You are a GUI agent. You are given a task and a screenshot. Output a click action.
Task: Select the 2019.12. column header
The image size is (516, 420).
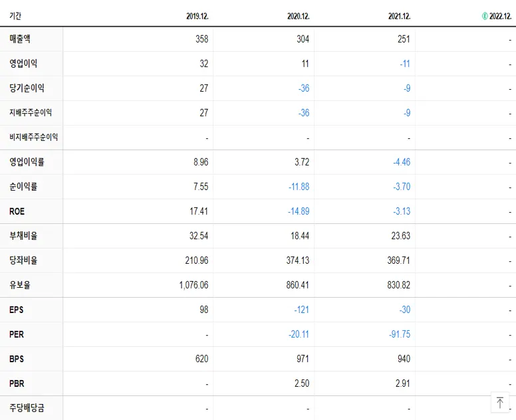coord(197,16)
